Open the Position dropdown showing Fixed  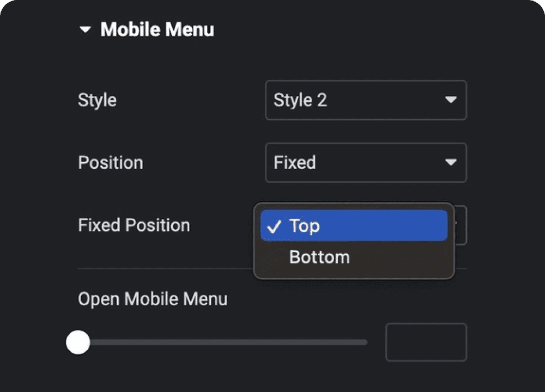pos(365,162)
